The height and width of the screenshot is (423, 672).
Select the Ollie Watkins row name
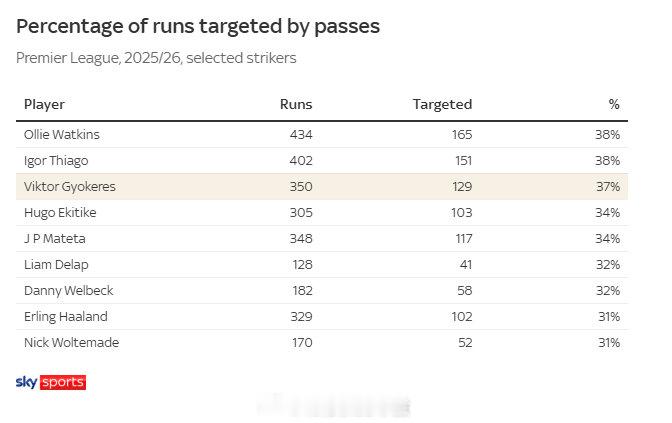pos(62,134)
